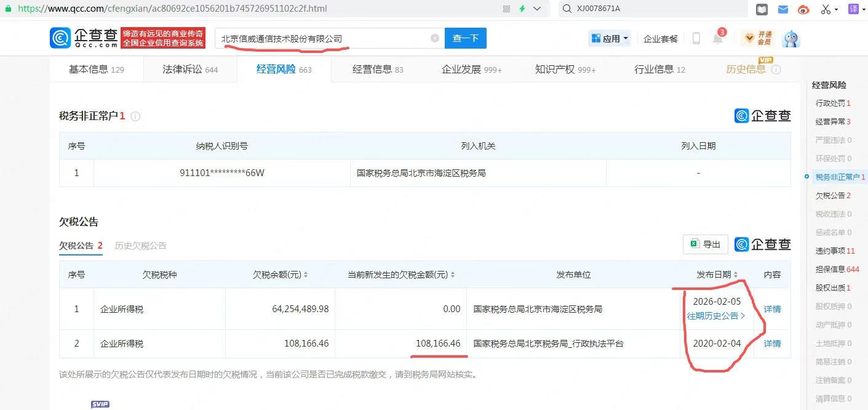Click the 开通会员 VIP badge

pos(758,38)
